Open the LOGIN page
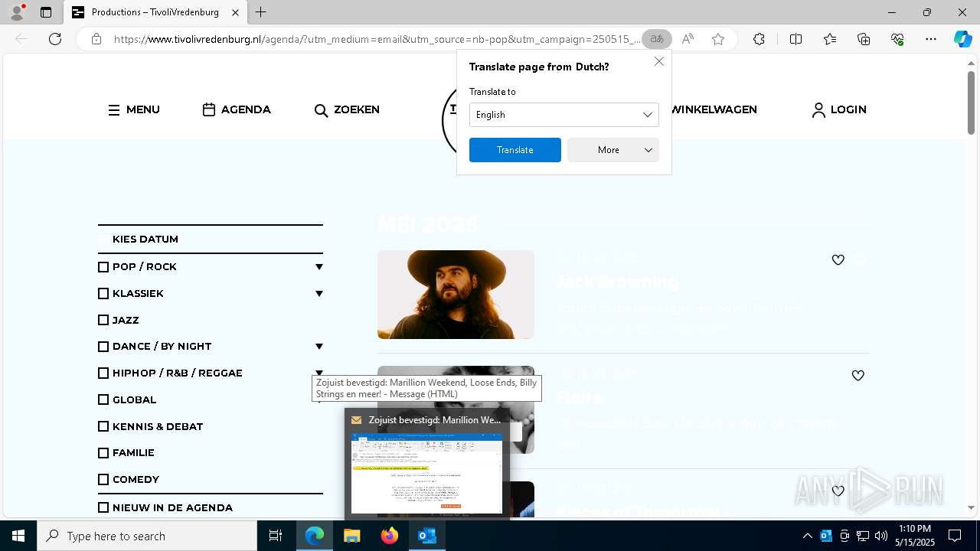The width and height of the screenshot is (980, 551). click(839, 110)
